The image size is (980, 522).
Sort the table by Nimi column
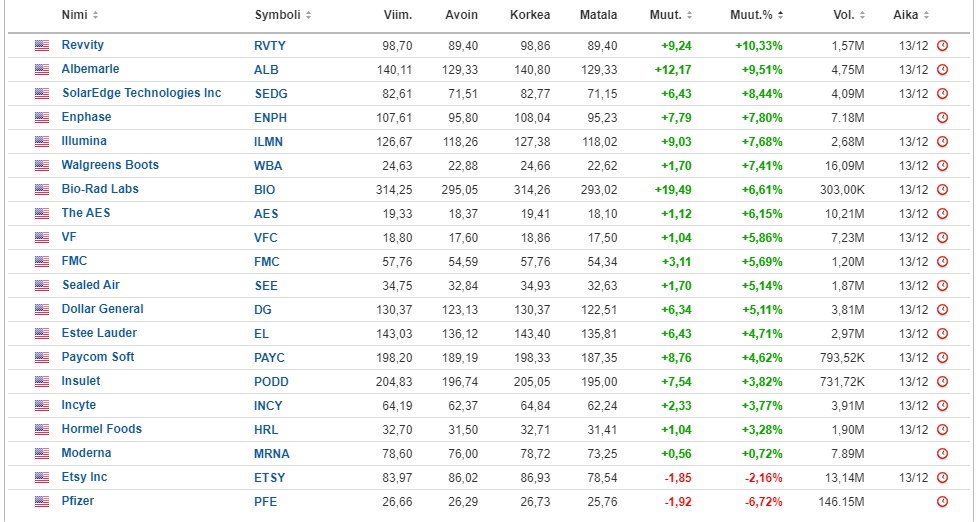click(x=79, y=14)
